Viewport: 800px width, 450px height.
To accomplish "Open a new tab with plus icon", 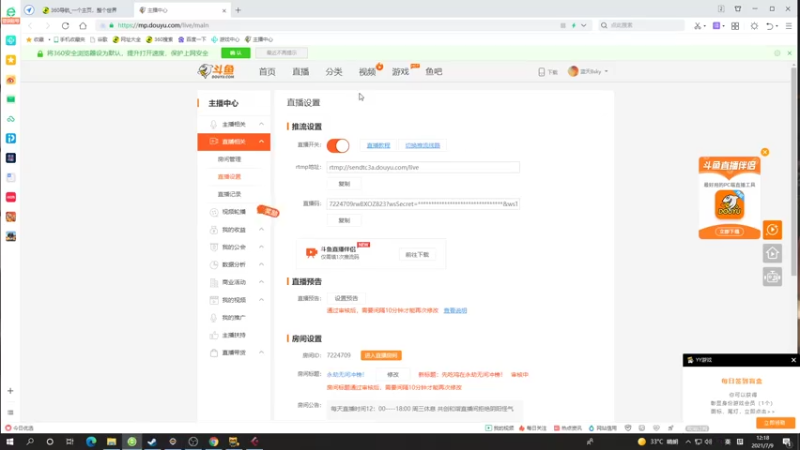I will [238, 10].
